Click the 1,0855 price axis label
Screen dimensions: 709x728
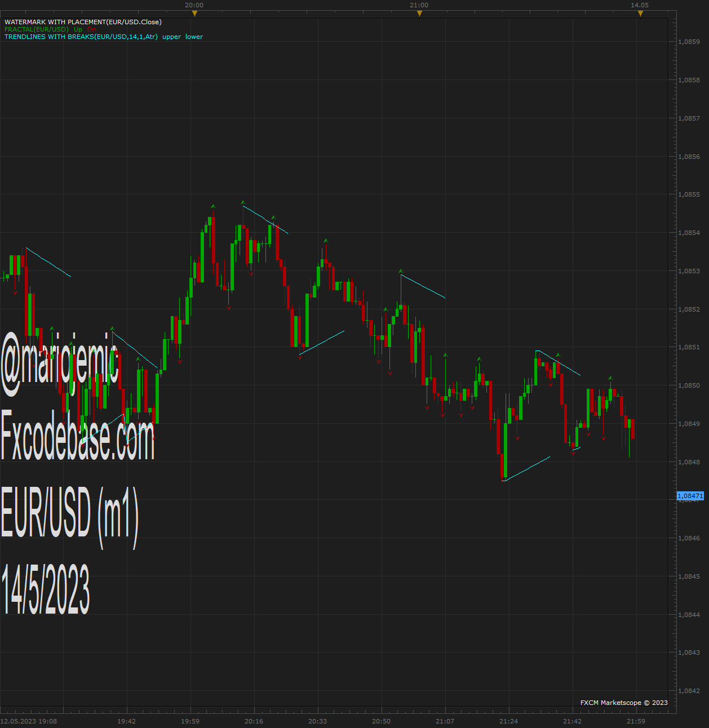point(689,194)
